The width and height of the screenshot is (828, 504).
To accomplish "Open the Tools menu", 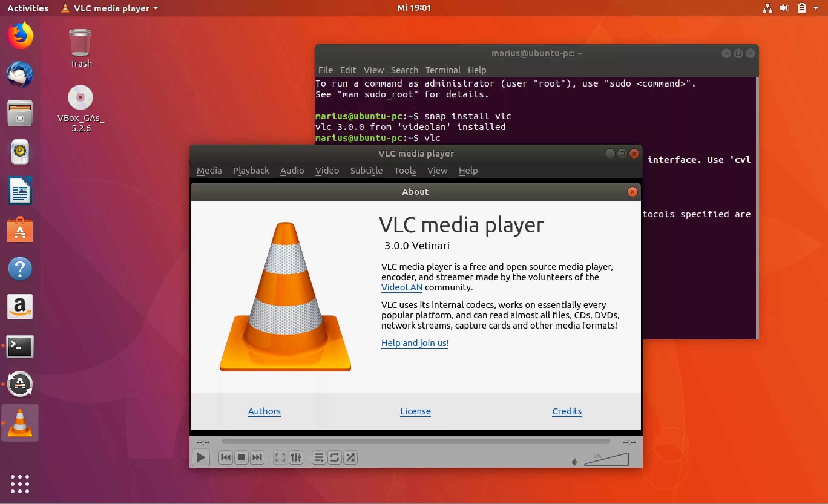I will tap(405, 171).
